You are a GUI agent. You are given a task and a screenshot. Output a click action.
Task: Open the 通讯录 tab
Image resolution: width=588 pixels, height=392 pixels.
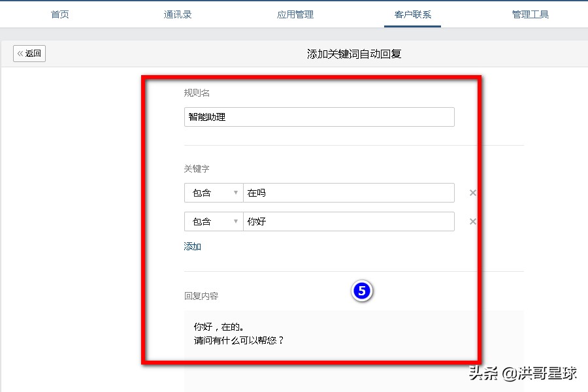click(x=177, y=14)
